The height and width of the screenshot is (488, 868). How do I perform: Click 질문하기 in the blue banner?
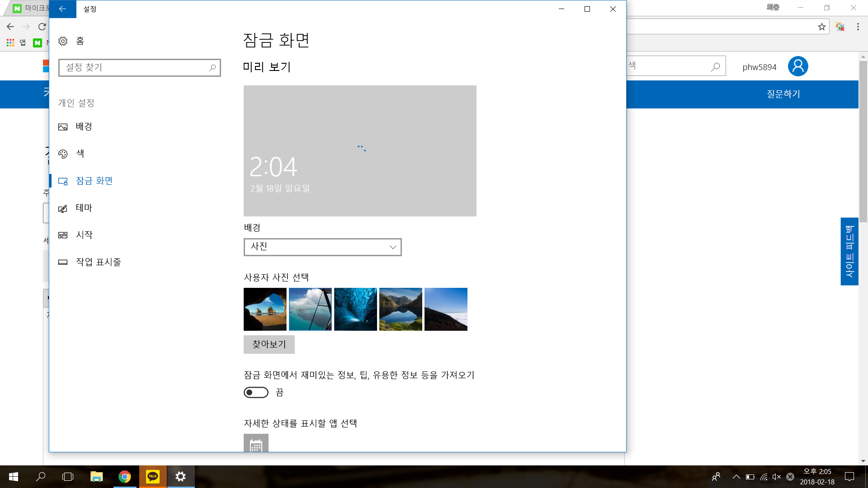pos(783,94)
